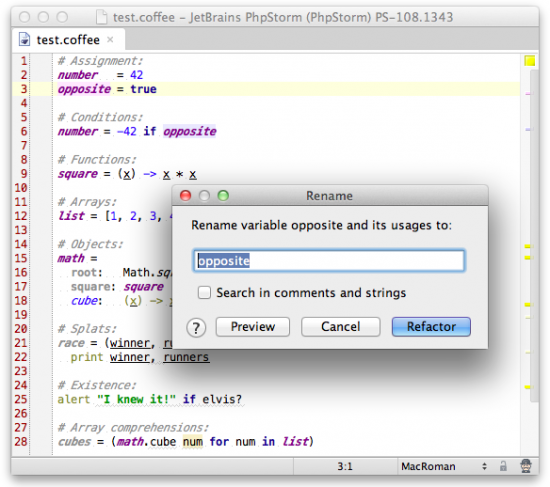
Task: Click the yellow inspection status square
Action: point(530,61)
